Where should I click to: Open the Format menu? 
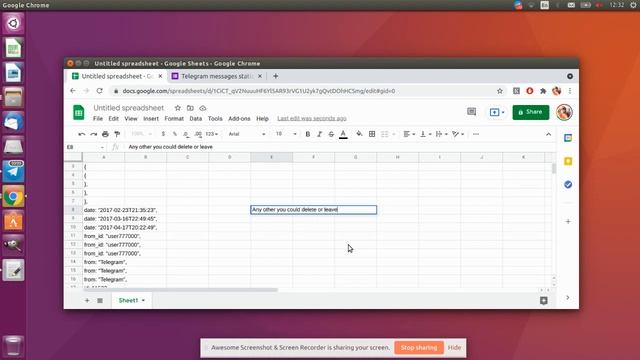click(174, 118)
